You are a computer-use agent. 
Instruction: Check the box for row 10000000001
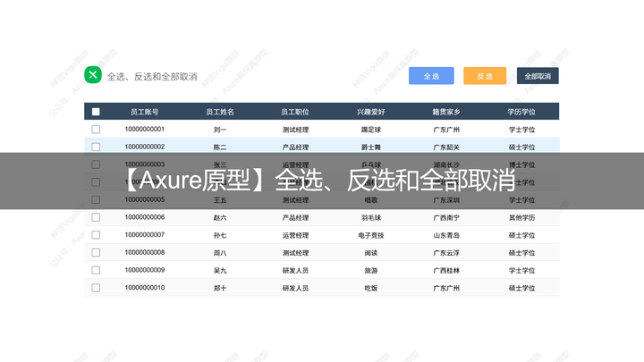[96, 130]
